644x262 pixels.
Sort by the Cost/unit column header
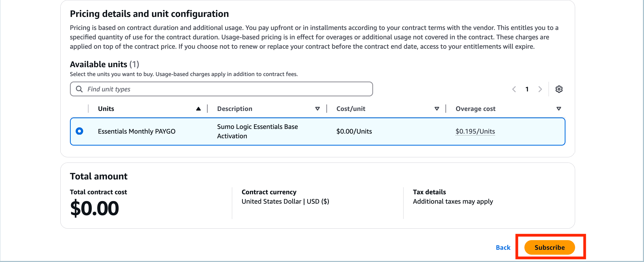click(351, 109)
